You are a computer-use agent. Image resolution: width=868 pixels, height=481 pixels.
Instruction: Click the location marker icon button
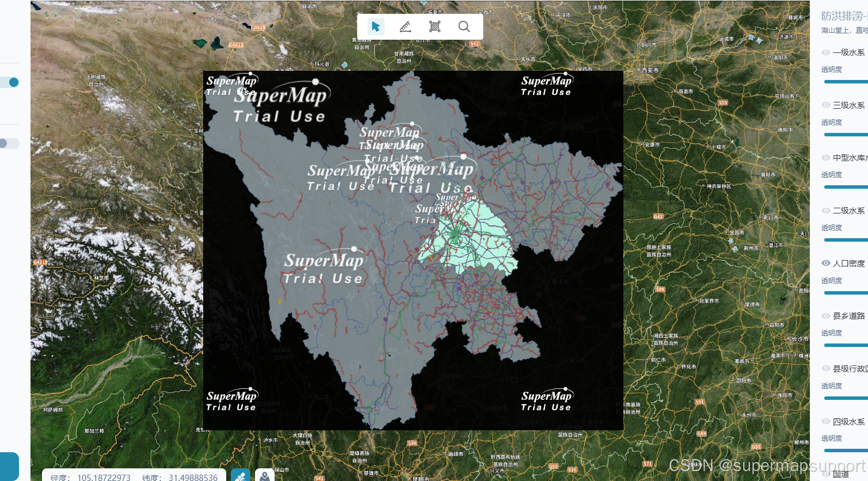265,475
